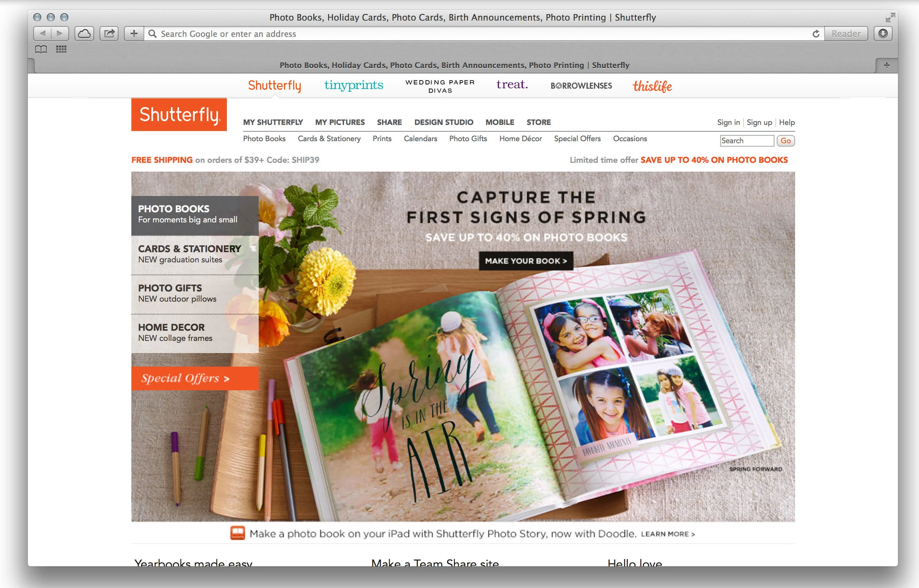Image resolution: width=919 pixels, height=588 pixels.
Task: Go back with the Safari back arrow
Action: pyautogui.click(x=42, y=33)
